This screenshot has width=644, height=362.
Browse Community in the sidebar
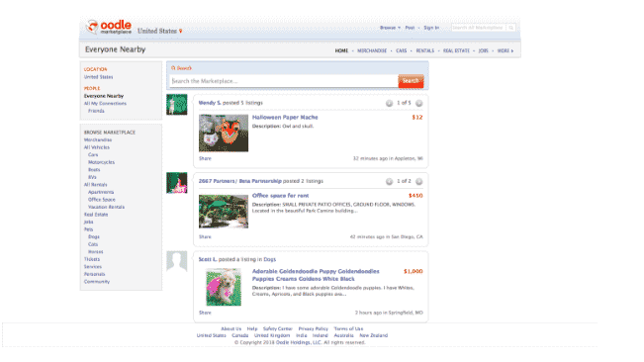[x=97, y=282]
